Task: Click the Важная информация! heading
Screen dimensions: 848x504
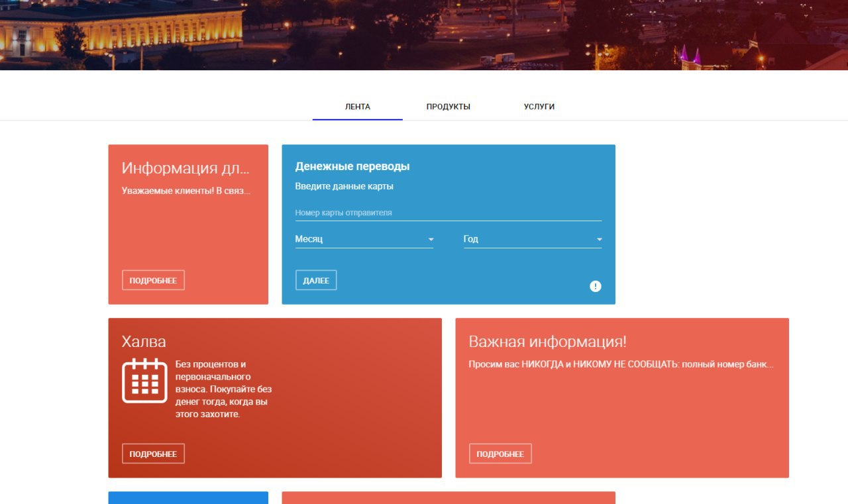Action: [x=548, y=342]
